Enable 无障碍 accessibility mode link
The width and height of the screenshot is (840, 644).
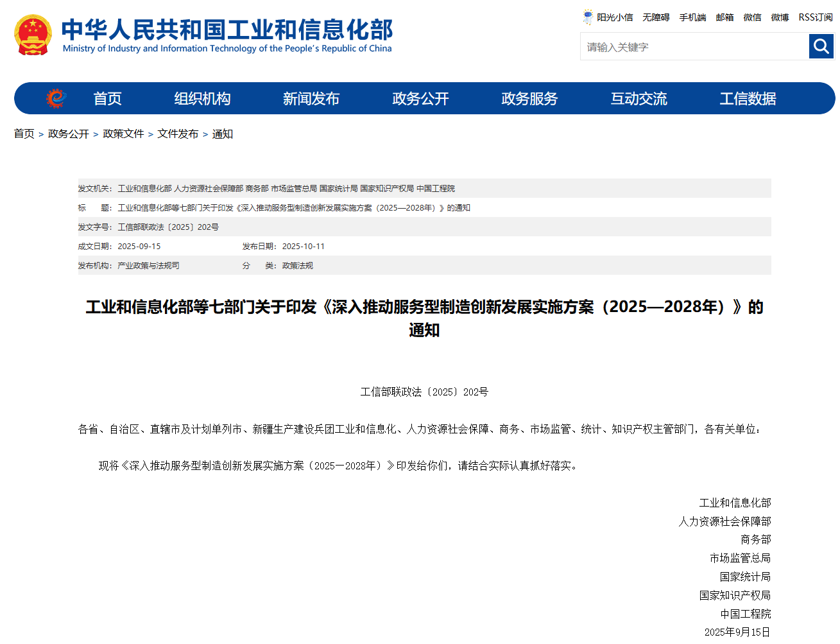pyautogui.click(x=656, y=17)
